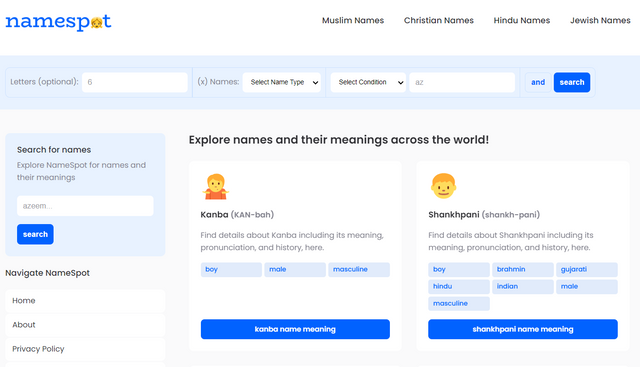The height and width of the screenshot is (367, 640).
Task: Click the Shankhpani description text
Action: point(511,241)
